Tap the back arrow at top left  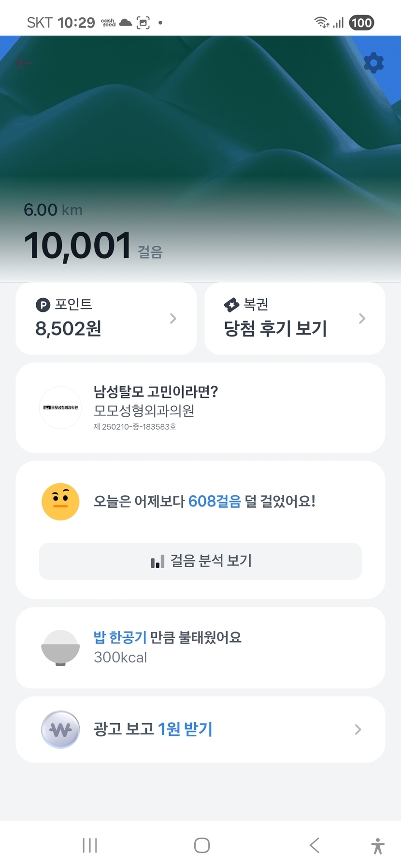coord(24,63)
